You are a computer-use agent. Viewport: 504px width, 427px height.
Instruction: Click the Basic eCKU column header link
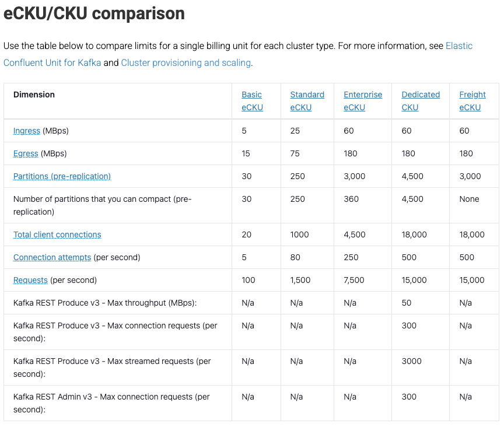click(253, 101)
